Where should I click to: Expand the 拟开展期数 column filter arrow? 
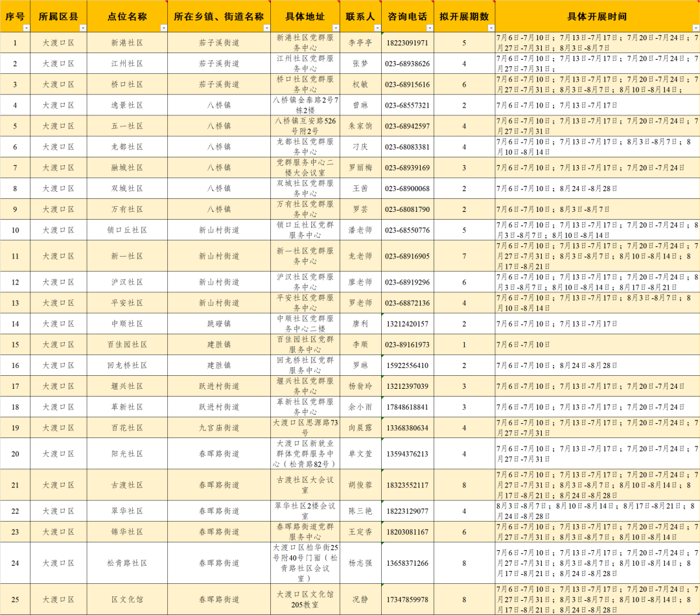[491, 28]
